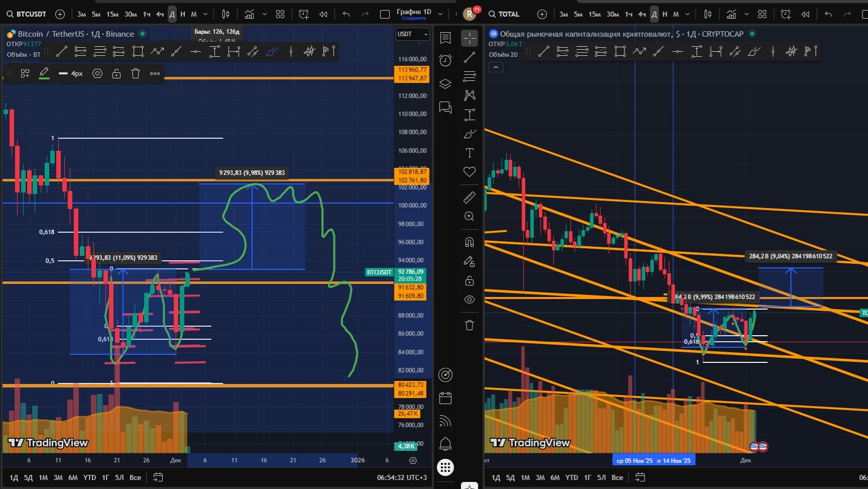Viewport: 868px width, 489px height.
Task: Toggle lock all drawings in TOTAL toolbar
Action: [x=470, y=280]
